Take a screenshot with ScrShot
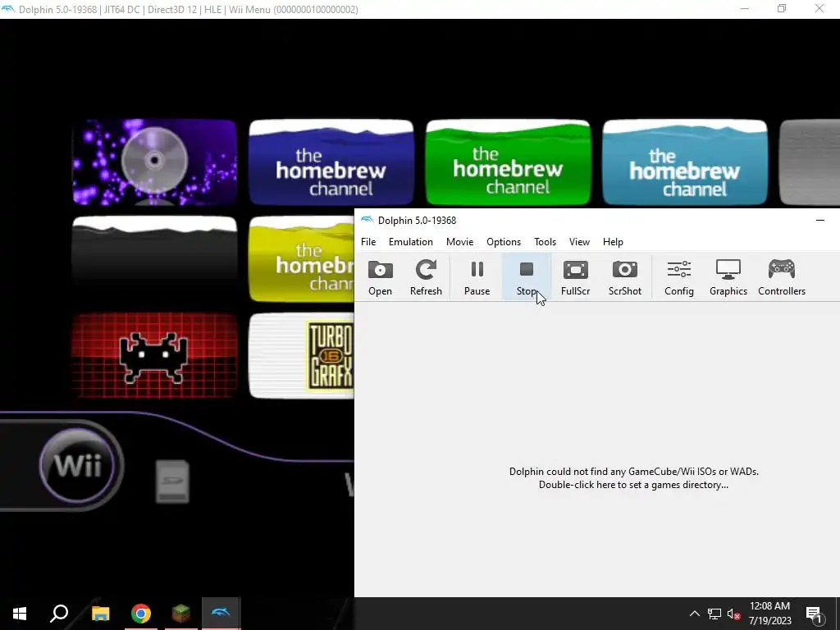Viewport: 840px width, 630px height. pyautogui.click(x=624, y=277)
